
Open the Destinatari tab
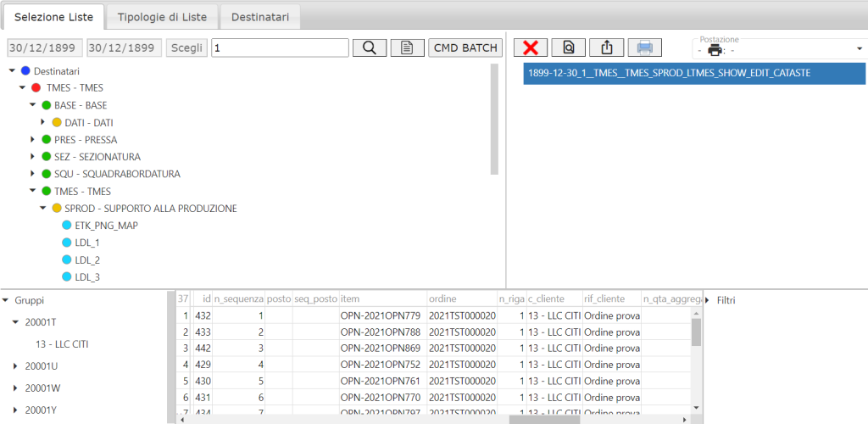point(260,17)
